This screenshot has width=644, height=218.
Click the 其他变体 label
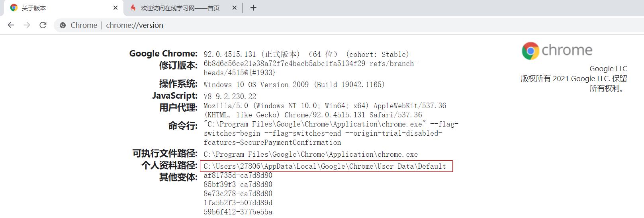coord(178,177)
